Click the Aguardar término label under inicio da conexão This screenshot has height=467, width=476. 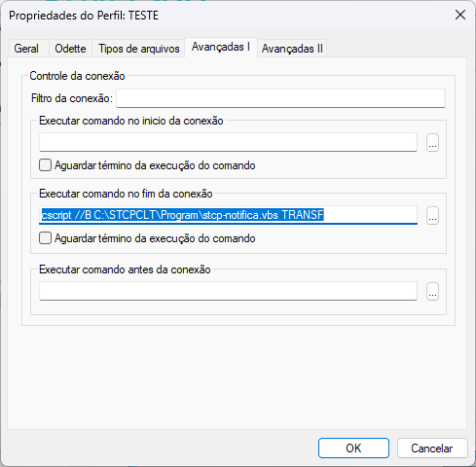(x=155, y=165)
